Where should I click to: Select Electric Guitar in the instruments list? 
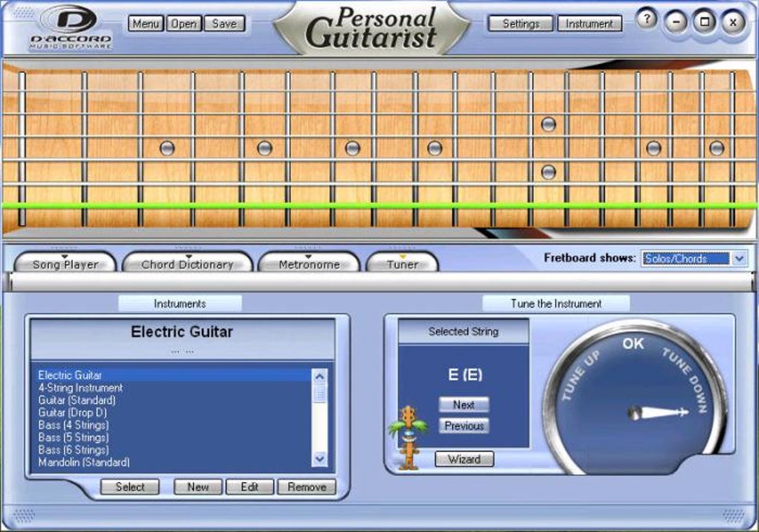tap(175, 375)
